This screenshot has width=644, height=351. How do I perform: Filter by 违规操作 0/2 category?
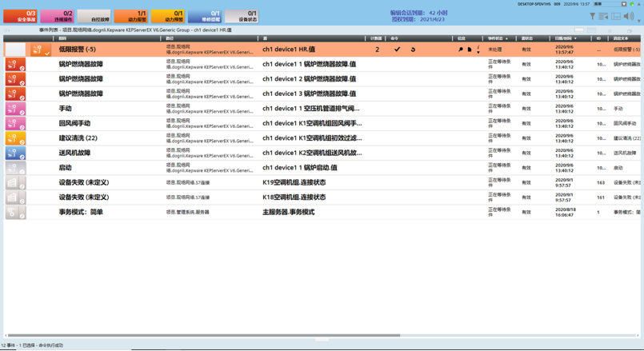click(x=58, y=17)
